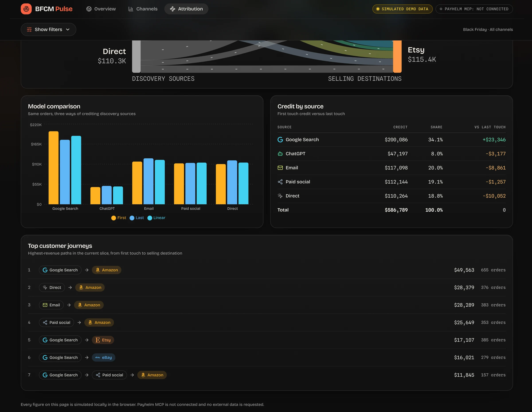
Task: Click the Google icon in Credit by source
Action: pyautogui.click(x=280, y=140)
